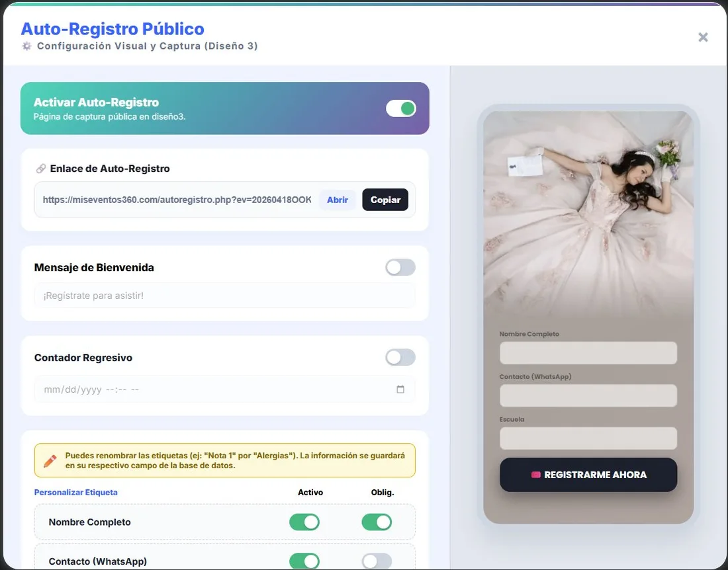Click the 'Página de captura pública' subtitle
728x570 pixels.
point(110,116)
